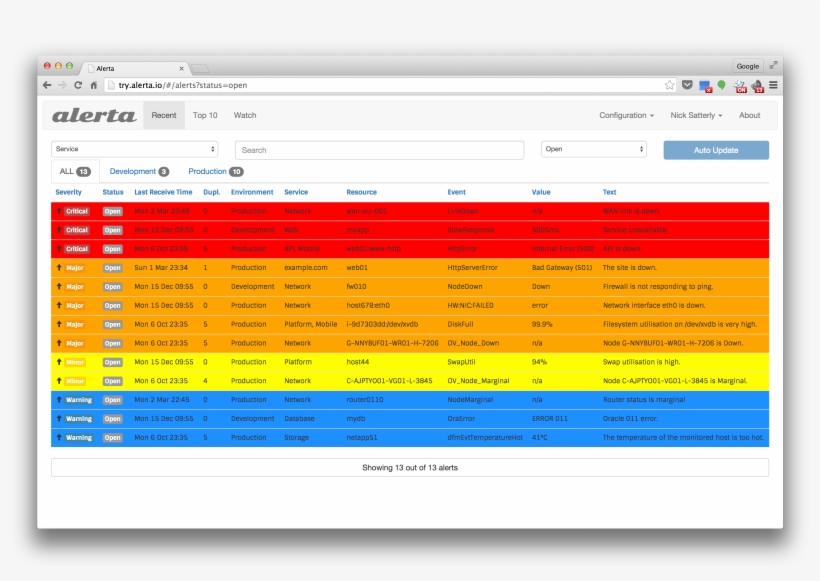The height and width of the screenshot is (581, 820).
Task: Click the green chat bubble extension icon
Action: point(722,85)
